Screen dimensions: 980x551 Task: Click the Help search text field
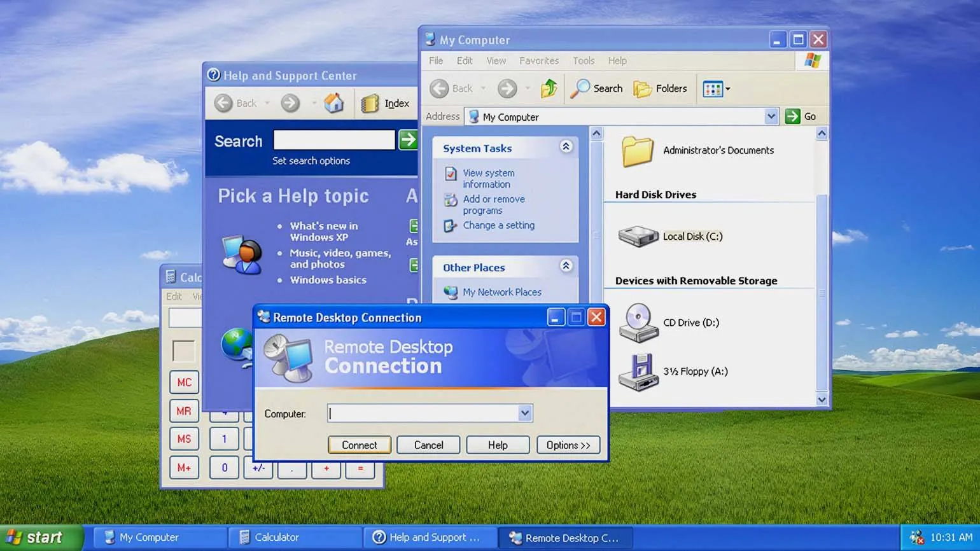pos(334,140)
